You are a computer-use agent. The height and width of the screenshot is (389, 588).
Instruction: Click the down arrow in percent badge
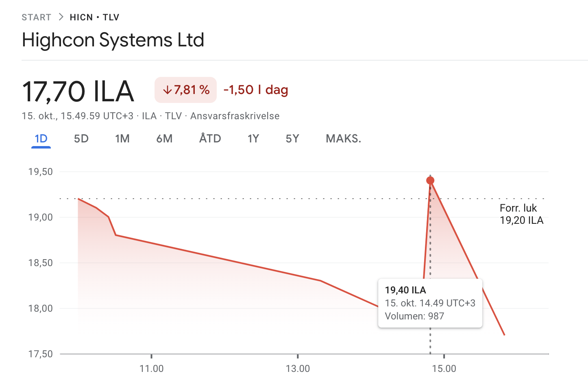[x=167, y=90]
